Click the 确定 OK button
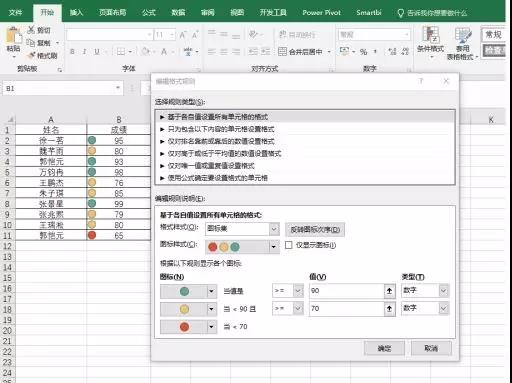This screenshot has width=512, height=383. coord(384,348)
